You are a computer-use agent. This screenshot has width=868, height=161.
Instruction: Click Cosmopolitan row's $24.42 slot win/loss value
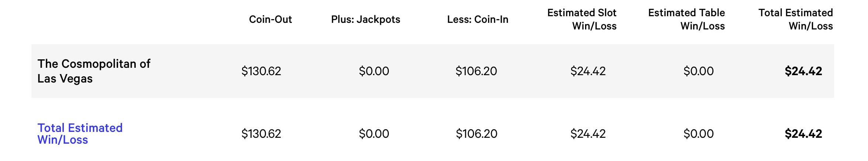coord(588,71)
